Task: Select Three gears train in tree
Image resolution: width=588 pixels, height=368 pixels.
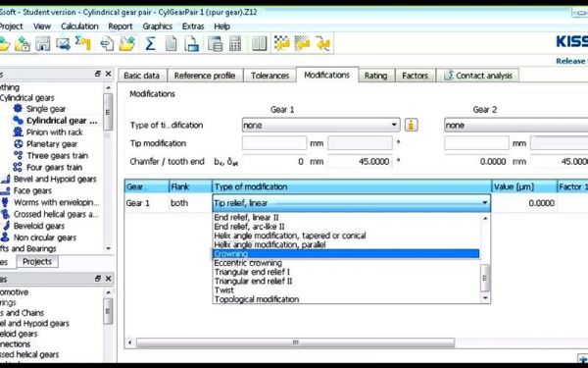Action: [x=57, y=155]
